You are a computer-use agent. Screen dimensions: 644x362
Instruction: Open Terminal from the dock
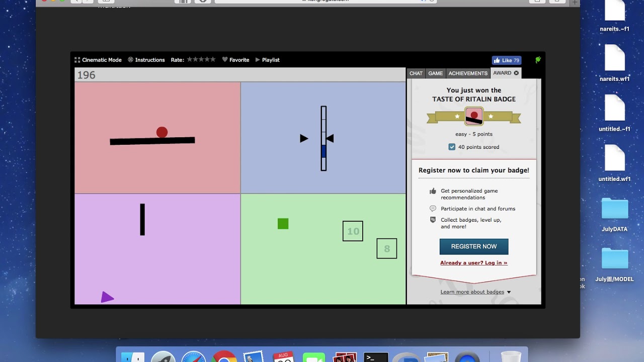pos(376,357)
